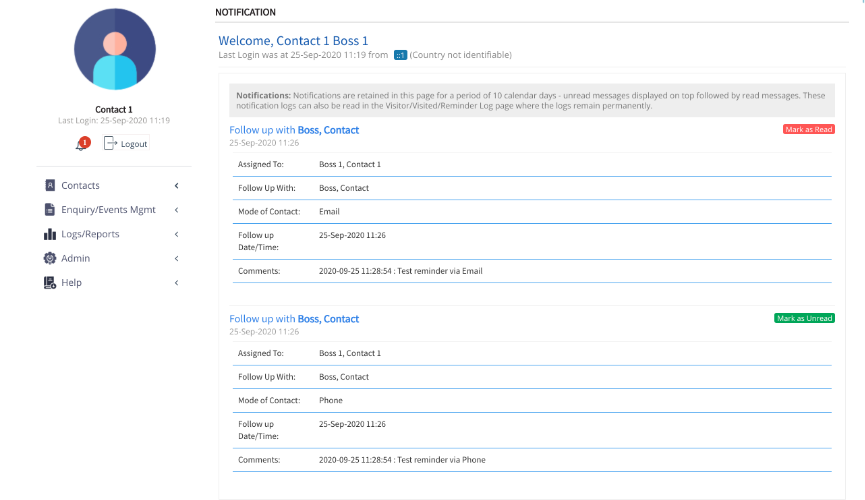
Task: Click the IP address badge after last login
Action: point(400,55)
